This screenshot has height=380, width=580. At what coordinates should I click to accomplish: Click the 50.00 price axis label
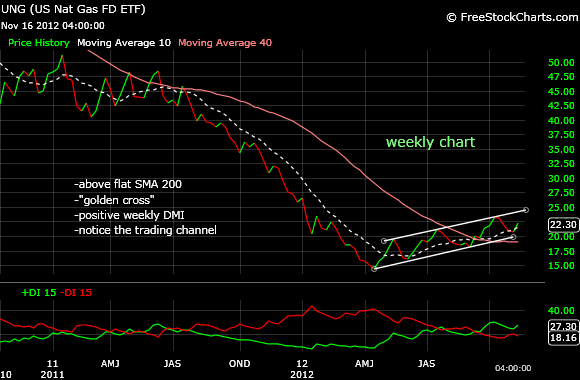[x=561, y=63]
